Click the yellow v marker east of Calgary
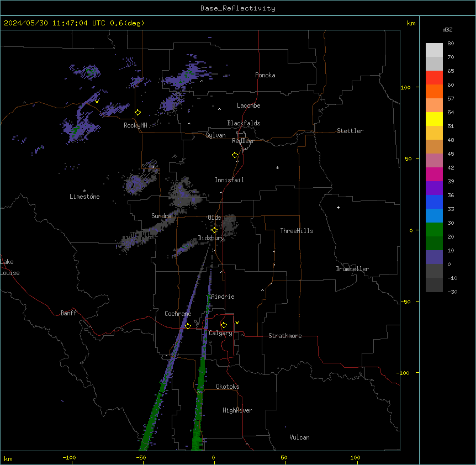Screen dimensions: 476x465 237,323
